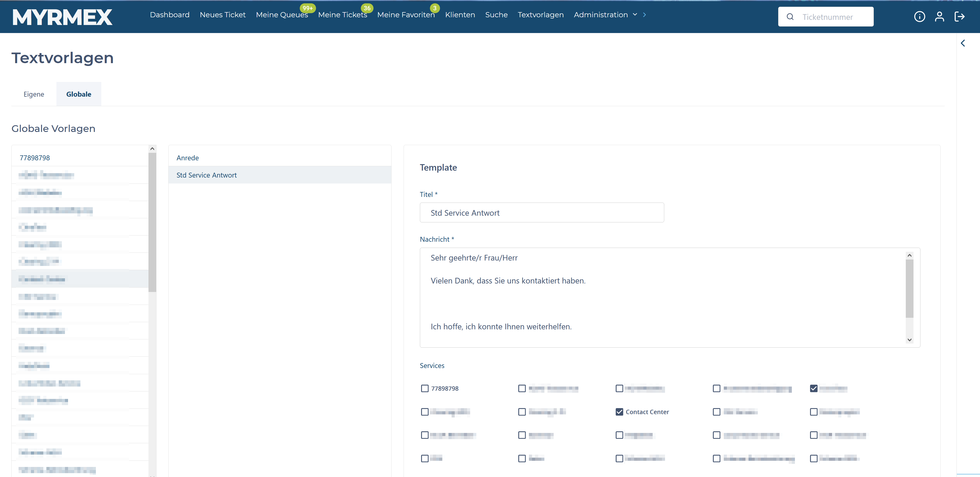Click the Titel input field
This screenshot has width=980, height=477.
click(x=542, y=213)
